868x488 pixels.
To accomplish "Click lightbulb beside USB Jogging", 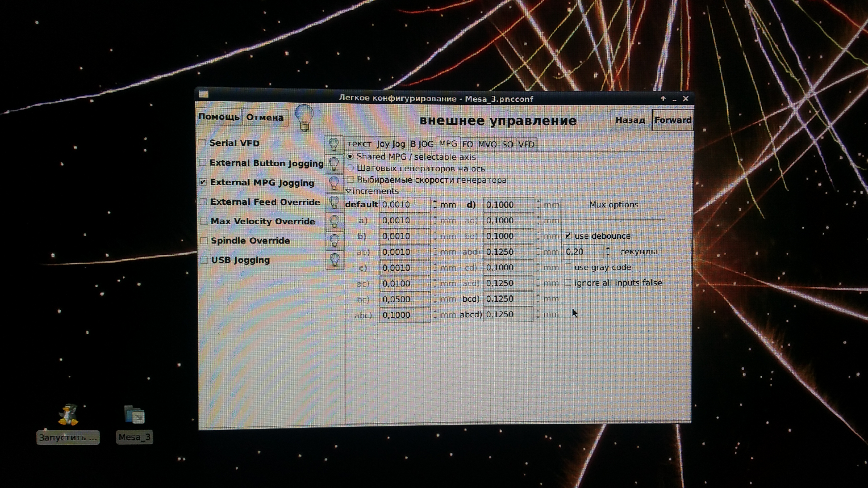I will pos(335,260).
